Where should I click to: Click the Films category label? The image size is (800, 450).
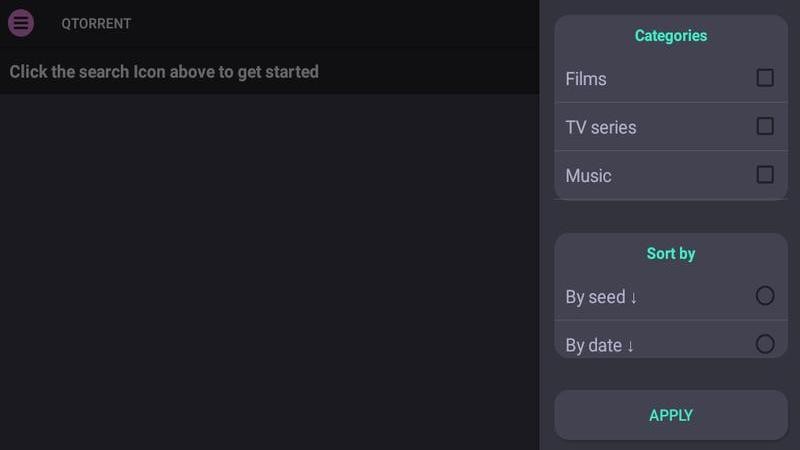pos(586,79)
